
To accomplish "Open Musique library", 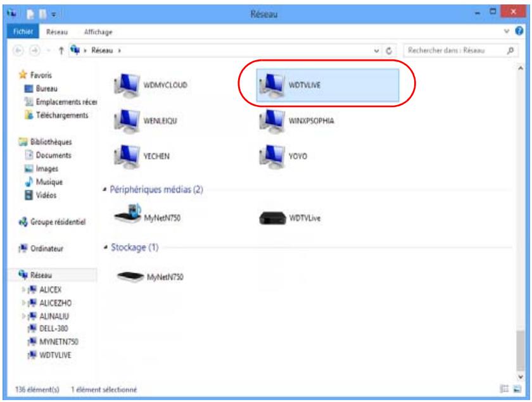I will (x=49, y=182).
